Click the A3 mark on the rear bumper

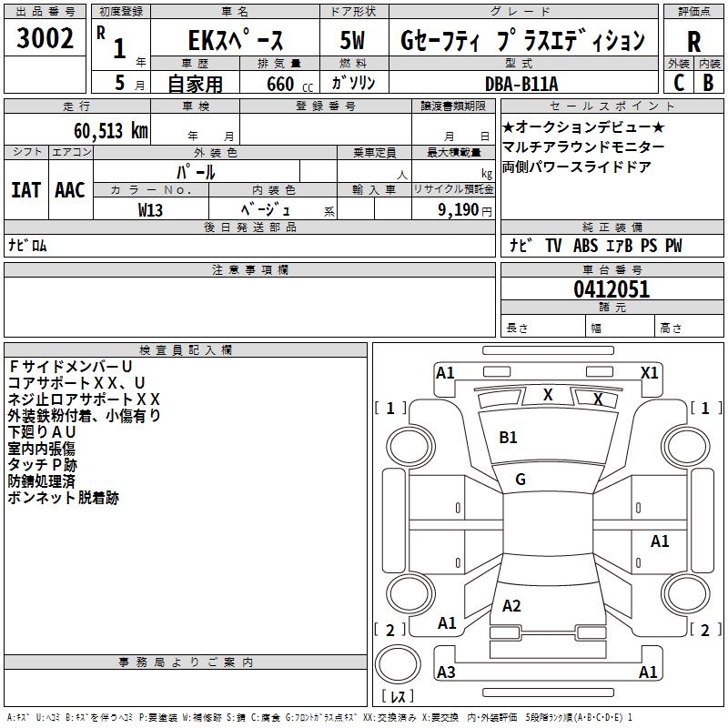446,672
